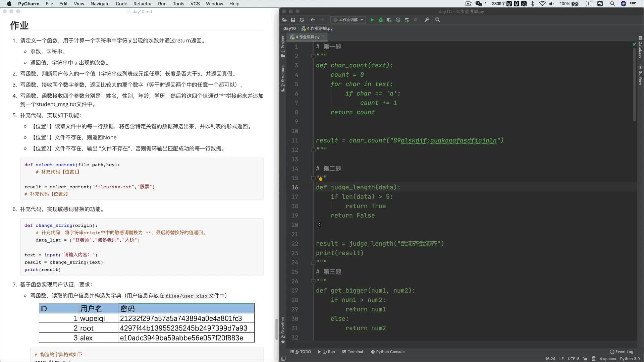Viewport: 644px width, 362px height.
Task: Open the UTF-8 encoding selector
Action: [573, 359]
